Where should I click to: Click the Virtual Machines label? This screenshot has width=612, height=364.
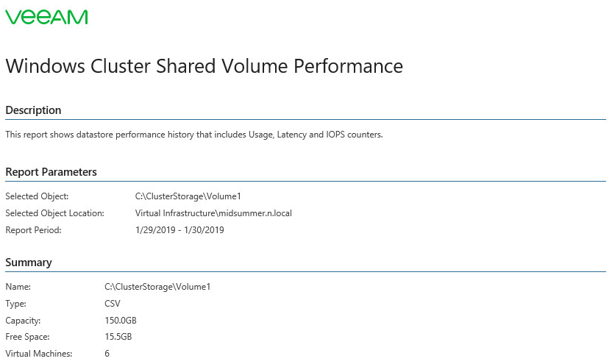click(39, 354)
